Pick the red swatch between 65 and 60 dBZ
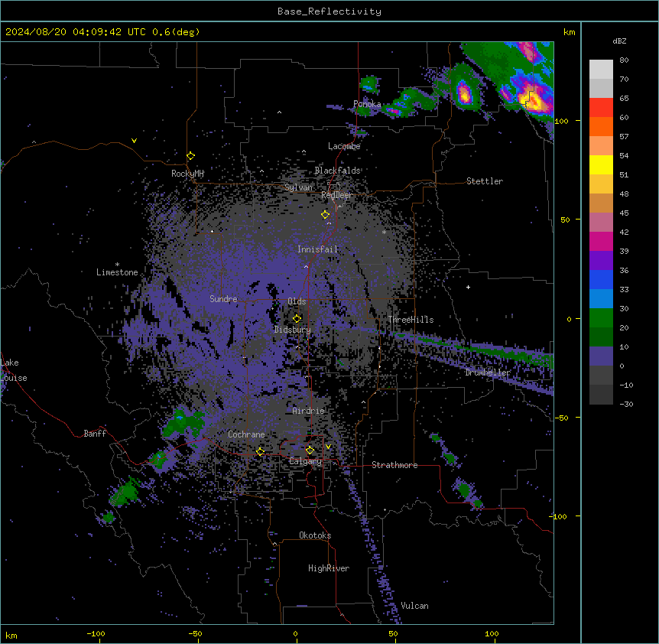Image resolution: width=659 pixels, height=644 pixels. tap(601, 107)
